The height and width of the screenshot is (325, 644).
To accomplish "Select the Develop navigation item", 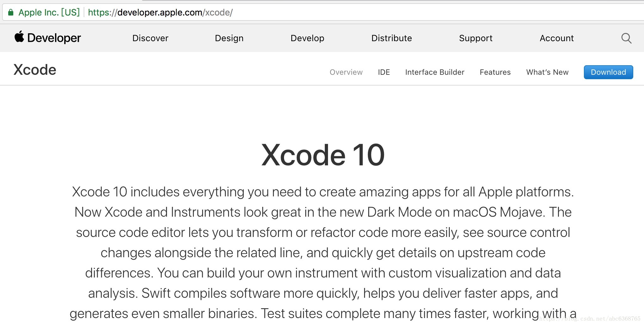I will [x=307, y=38].
